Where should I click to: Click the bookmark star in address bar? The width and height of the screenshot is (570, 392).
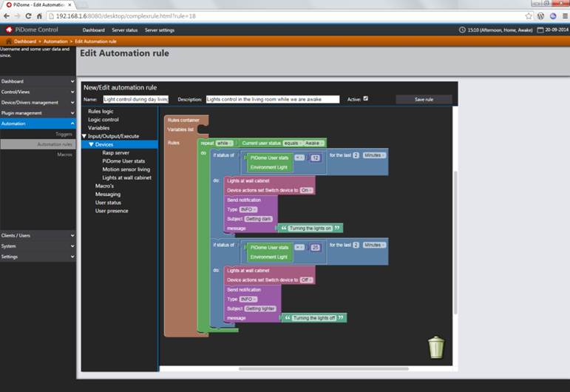point(528,16)
